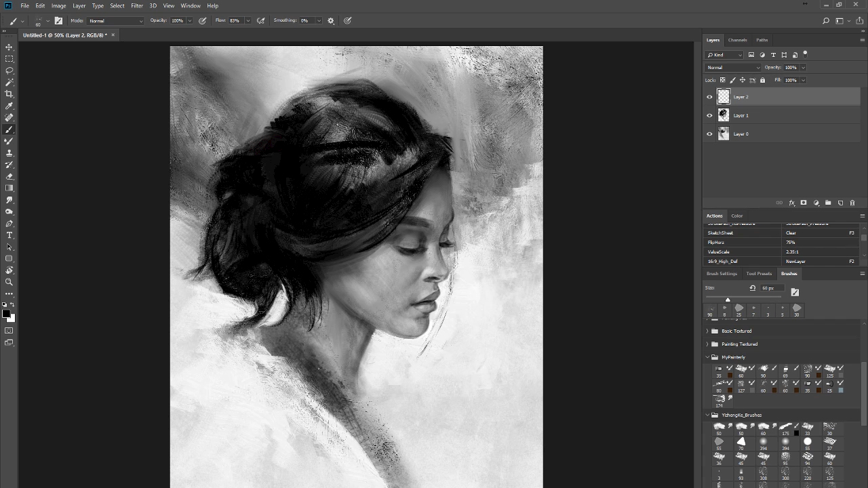The image size is (868, 488).
Task: Select Layer 0 thumbnail
Action: point(724,134)
